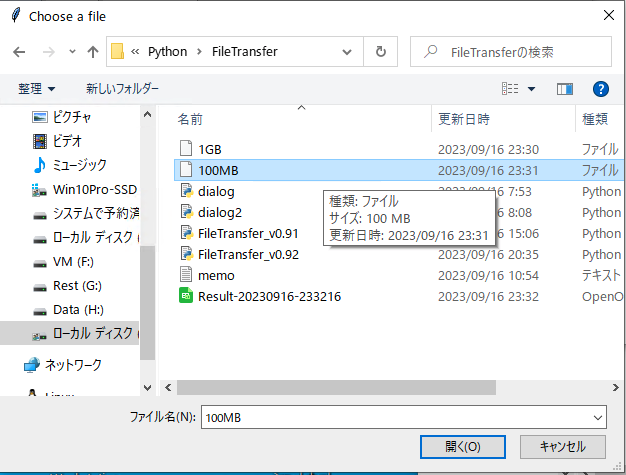Select Result-20230916-233216 spreadsheet
The image size is (626, 475).
click(x=269, y=297)
